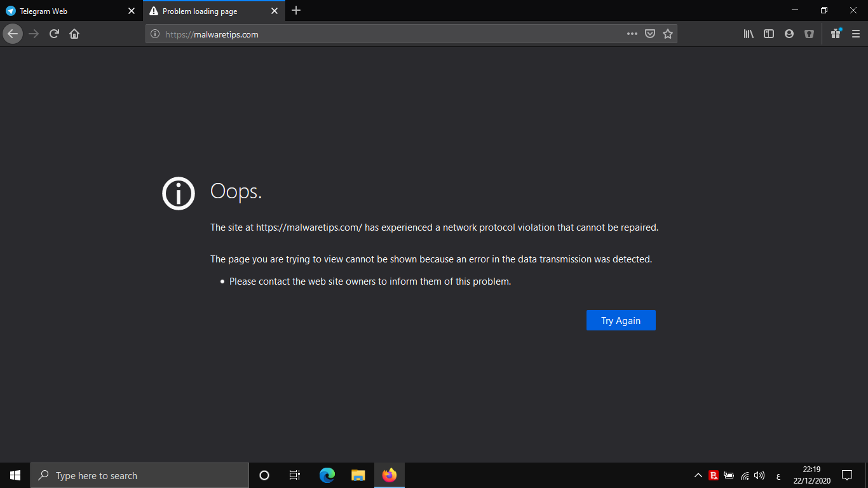Click the Firefox taskbar icon
The height and width of the screenshot is (488, 868).
coord(390,475)
